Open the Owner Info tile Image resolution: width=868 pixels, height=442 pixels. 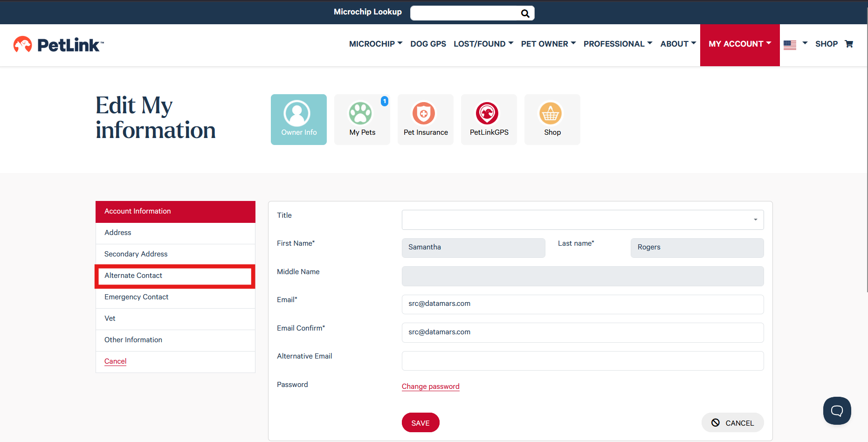[x=299, y=119]
